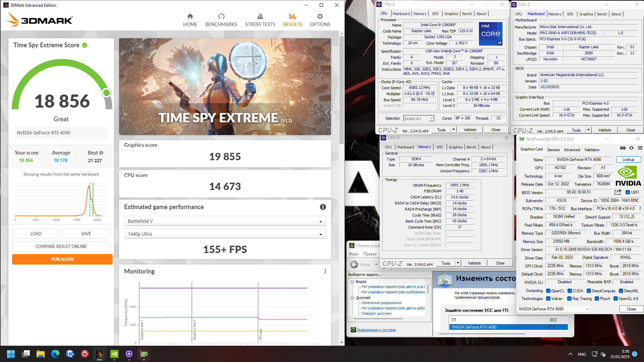Collapse the Дисплей tree node
The width and height of the screenshot is (644, 362).
353,298
